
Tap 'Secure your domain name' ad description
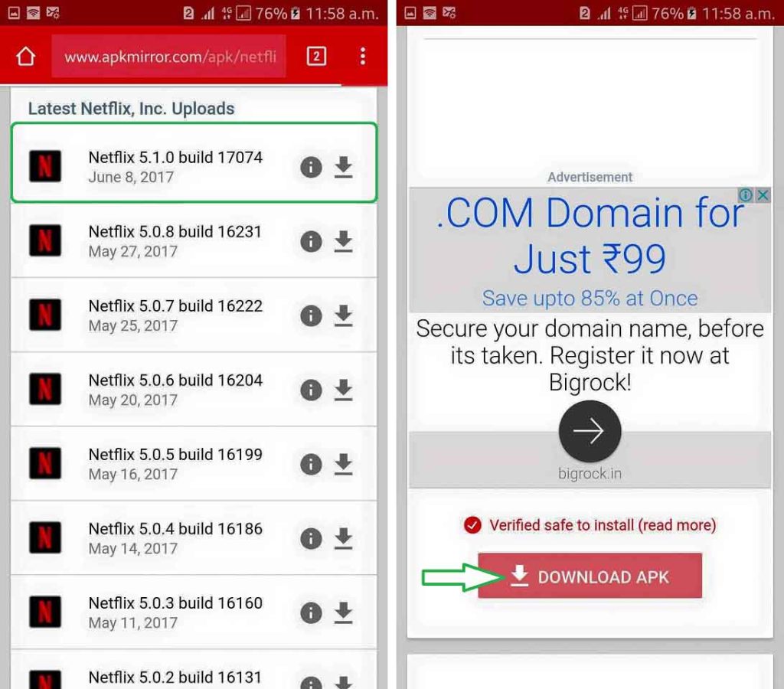[590, 355]
